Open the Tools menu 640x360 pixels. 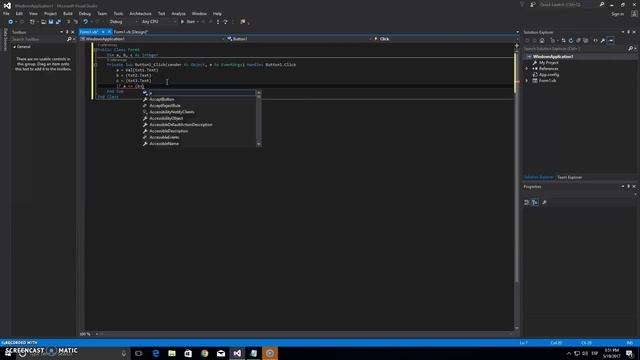tap(118, 13)
